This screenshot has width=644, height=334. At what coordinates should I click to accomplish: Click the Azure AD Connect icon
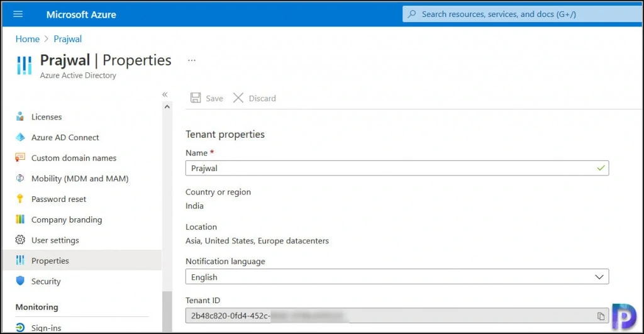[x=19, y=137]
